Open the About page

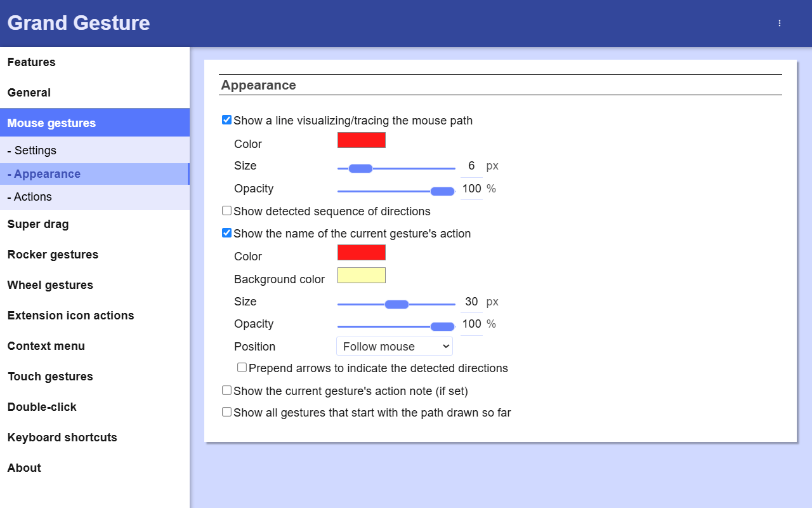[x=95, y=468]
